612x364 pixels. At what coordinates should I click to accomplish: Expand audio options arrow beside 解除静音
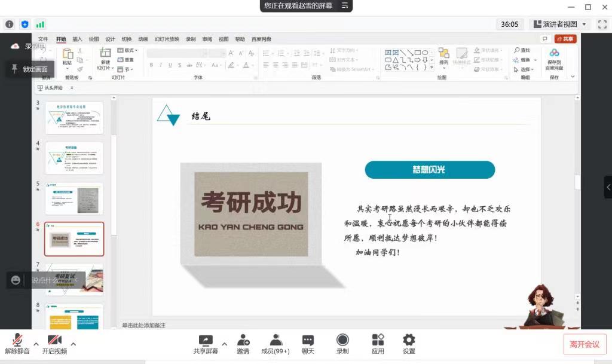[x=36, y=344]
